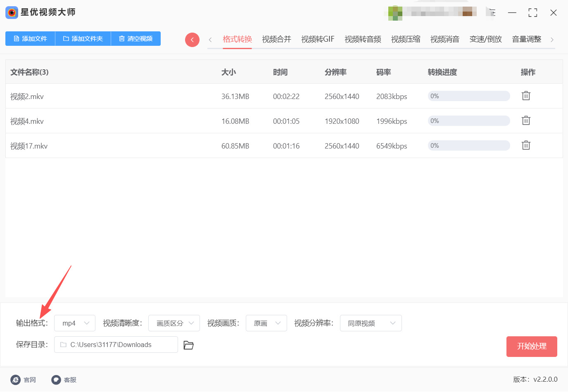This screenshot has width=568, height=392.
Task: Switch to the 视频合并 tab
Action: [x=276, y=39]
